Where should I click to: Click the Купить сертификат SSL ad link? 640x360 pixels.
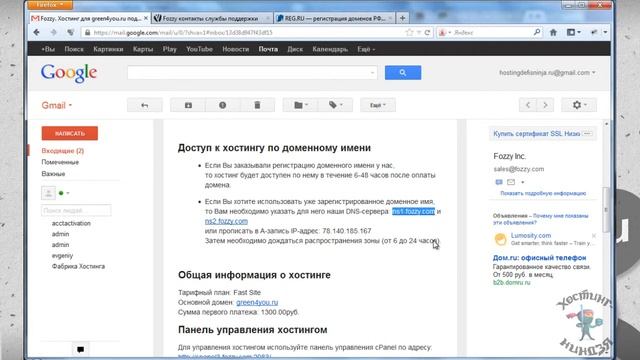[536, 133]
